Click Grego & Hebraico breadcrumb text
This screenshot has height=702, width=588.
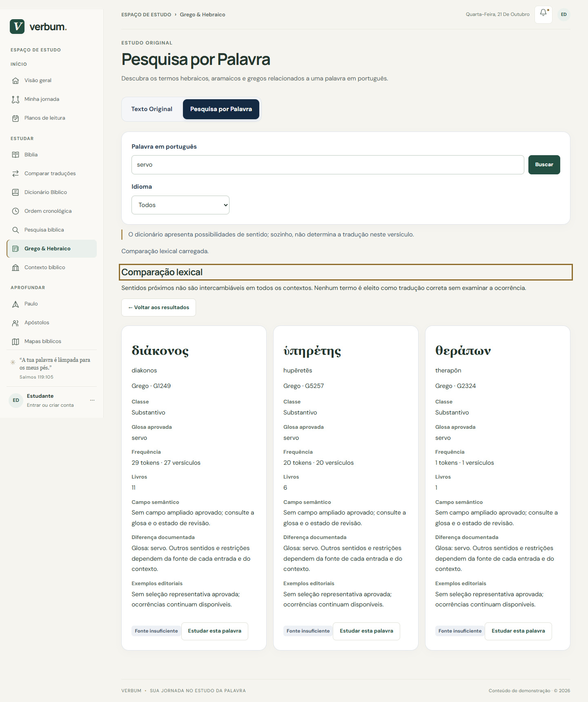click(x=203, y=15)
